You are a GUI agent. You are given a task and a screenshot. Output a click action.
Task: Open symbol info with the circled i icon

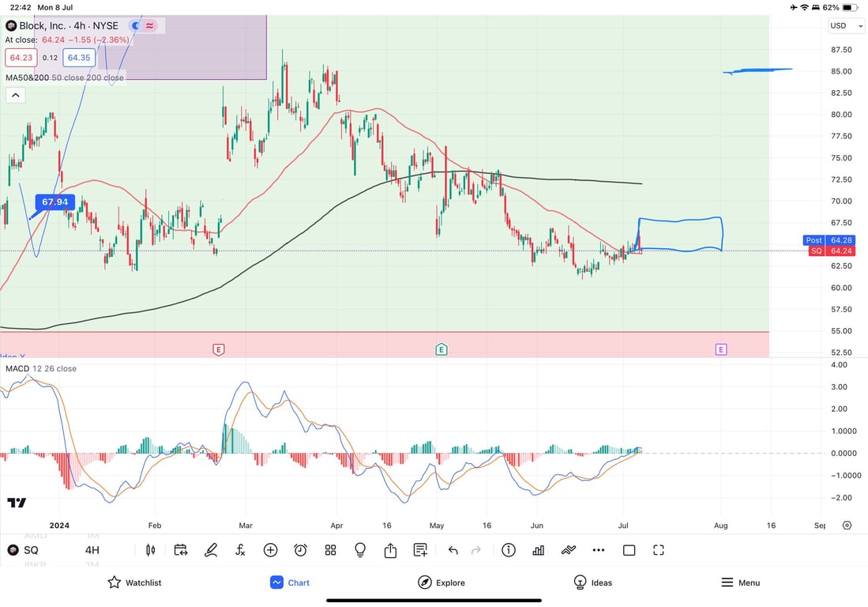coord(508,550)
